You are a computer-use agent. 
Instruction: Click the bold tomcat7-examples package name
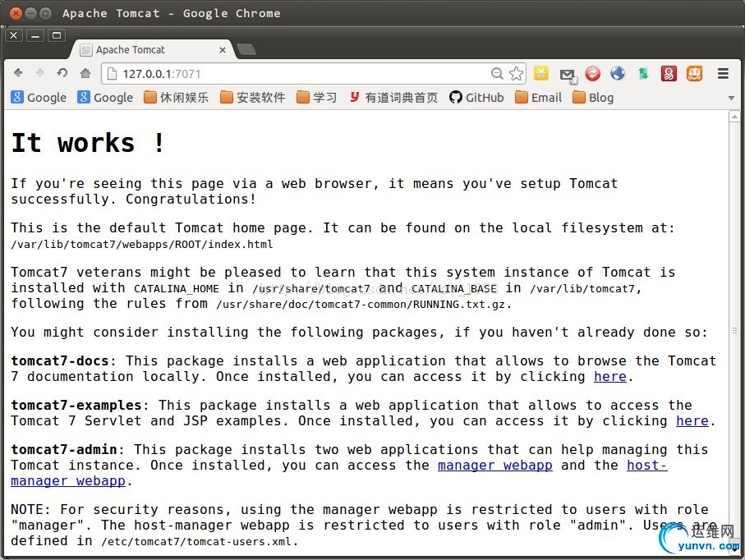point(76,405)
